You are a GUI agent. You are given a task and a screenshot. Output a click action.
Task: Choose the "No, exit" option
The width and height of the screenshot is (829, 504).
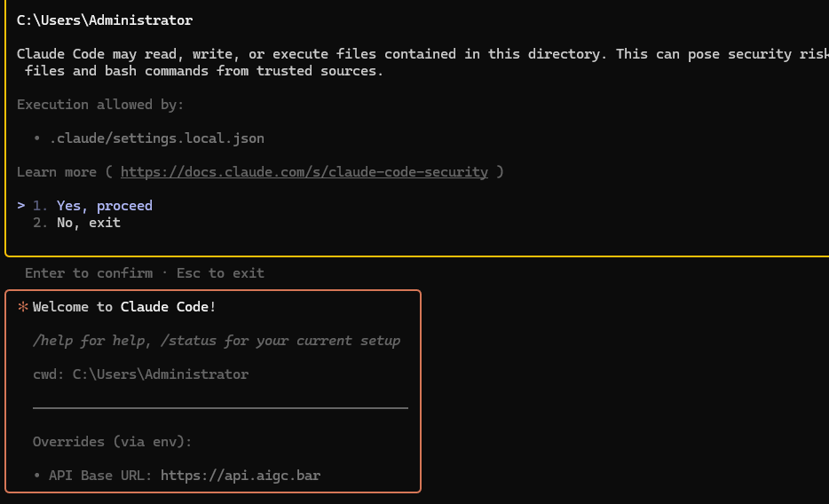point(88,223)
